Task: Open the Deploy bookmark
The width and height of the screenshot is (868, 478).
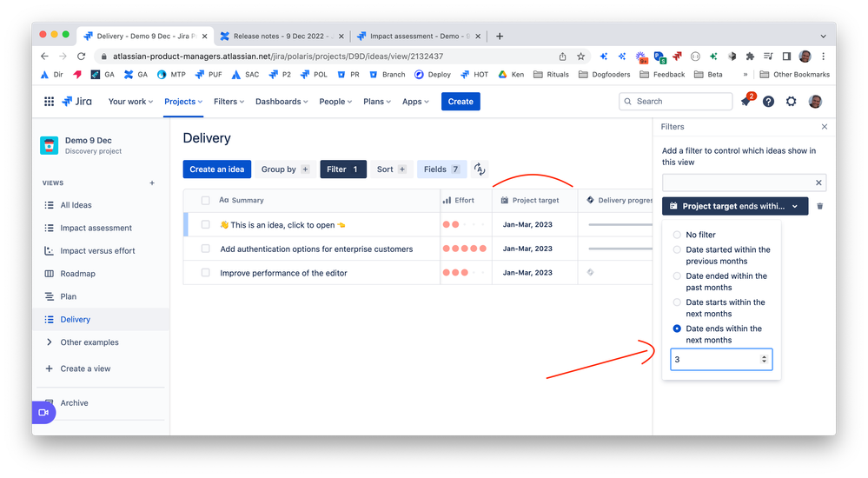Action: 433,74
